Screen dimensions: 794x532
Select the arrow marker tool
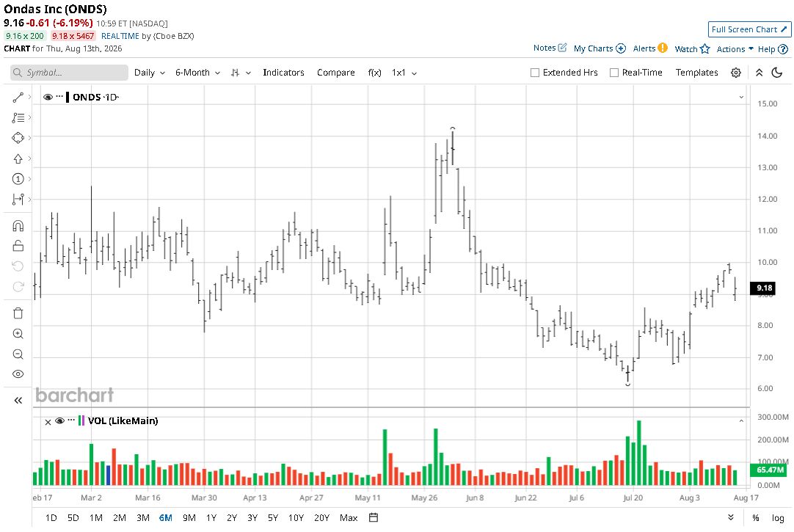pyautogui.click(x=18, y=158)
